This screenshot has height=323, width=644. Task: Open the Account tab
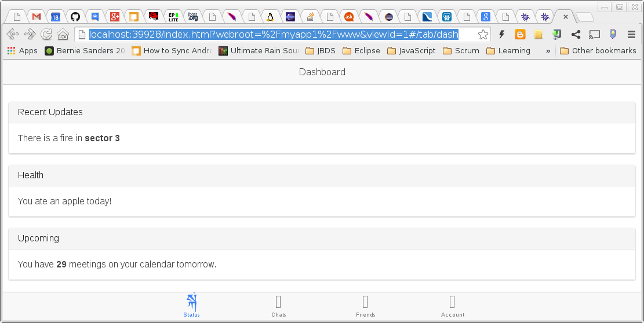(x=452, y=306)
